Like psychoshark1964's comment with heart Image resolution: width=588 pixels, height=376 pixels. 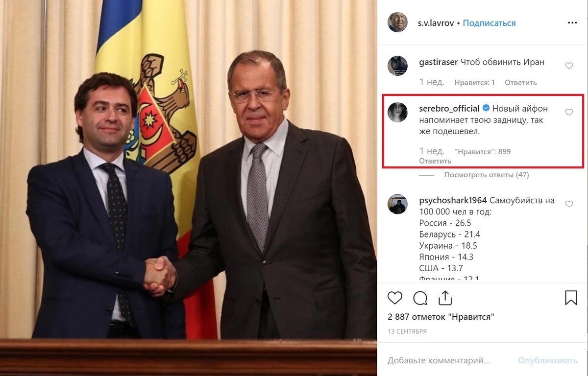click(x=569, y=204)
